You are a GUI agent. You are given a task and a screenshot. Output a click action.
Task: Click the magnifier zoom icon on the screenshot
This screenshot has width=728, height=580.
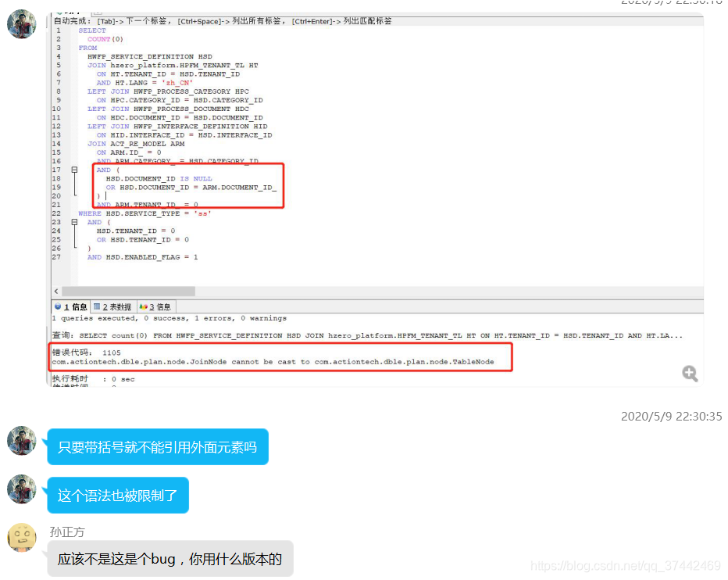point(690,373)
